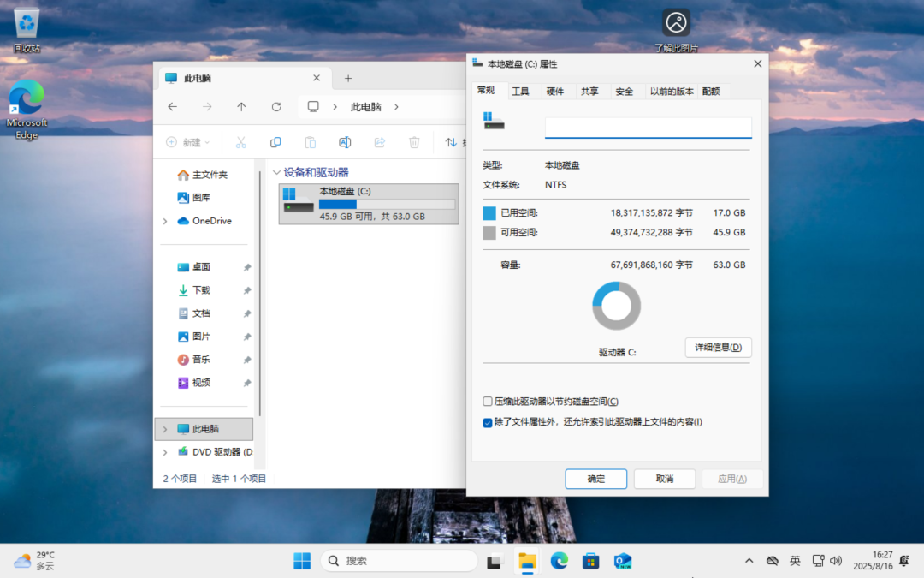Click the delete trash icon in toolbar

[414, 142]
